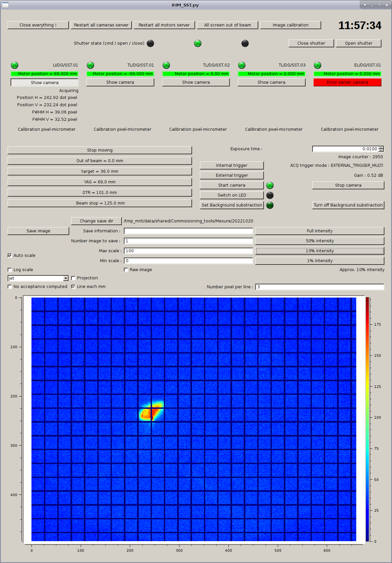The width and height of the screenshot is (392, 563).
Task: Click the green shutter open state indicator
Action: coord(198,43)
